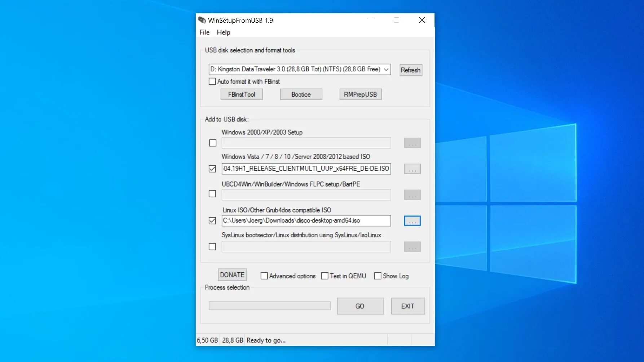Browse for Windows Vista/7/8/10 ISO file
The height and width of the screenshot is (362, 644).
(x=412, y=169)
